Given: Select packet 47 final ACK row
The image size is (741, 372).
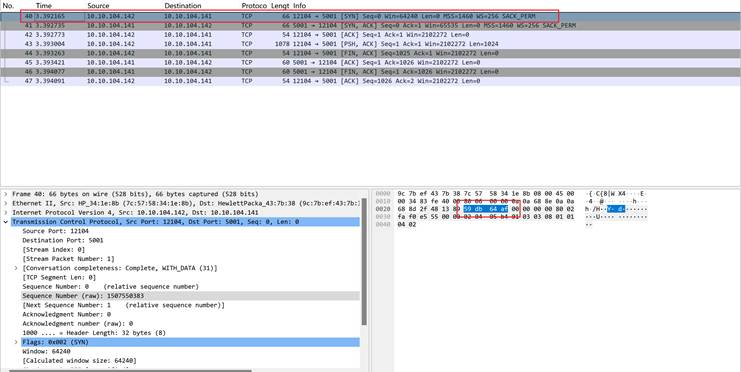Looking at the screenshot, I should click(x=370, y=81).
